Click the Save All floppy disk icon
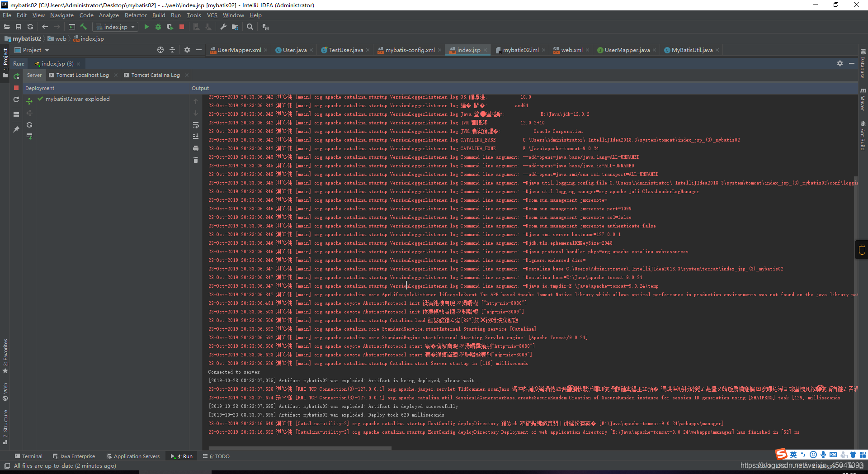Image resolution: width=868 pixels, height=474 pixels. coord(19,27)
